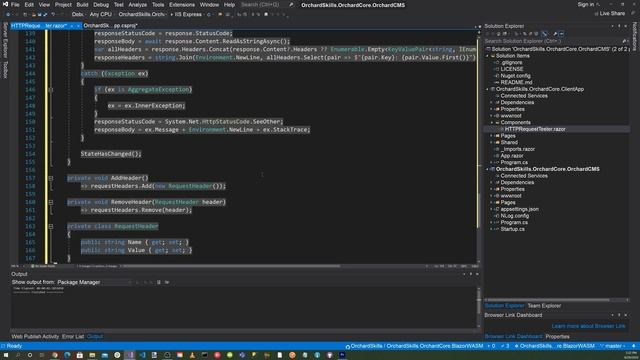Screen dimensions: 640x360
Task: Click Components folder in Solution Explorer
Action: 515,122
